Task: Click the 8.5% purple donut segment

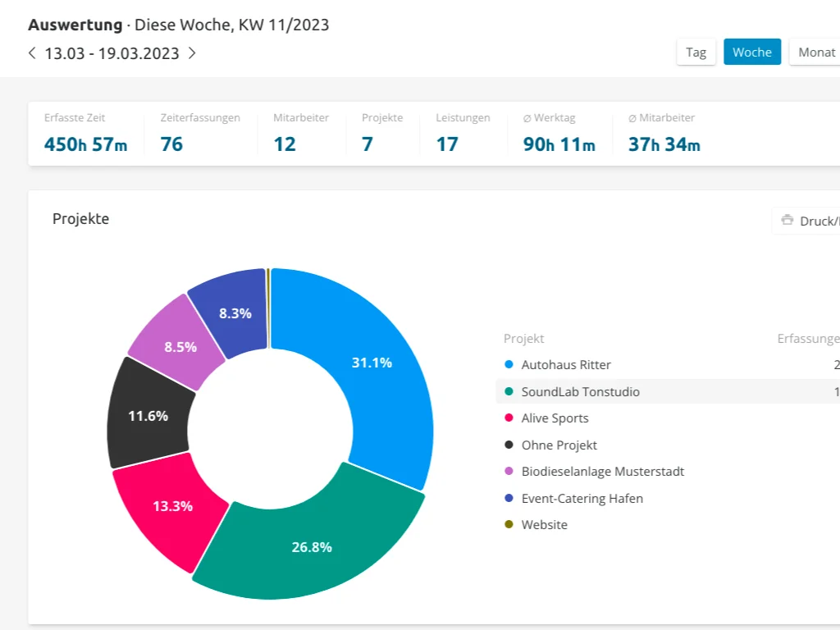Action: (x=180, y=345)
